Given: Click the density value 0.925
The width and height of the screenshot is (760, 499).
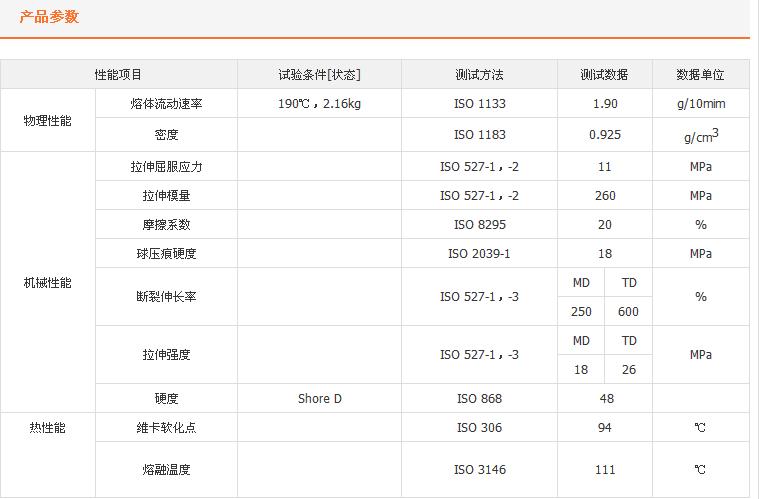Looking at the screenshot, I should 604,134.
